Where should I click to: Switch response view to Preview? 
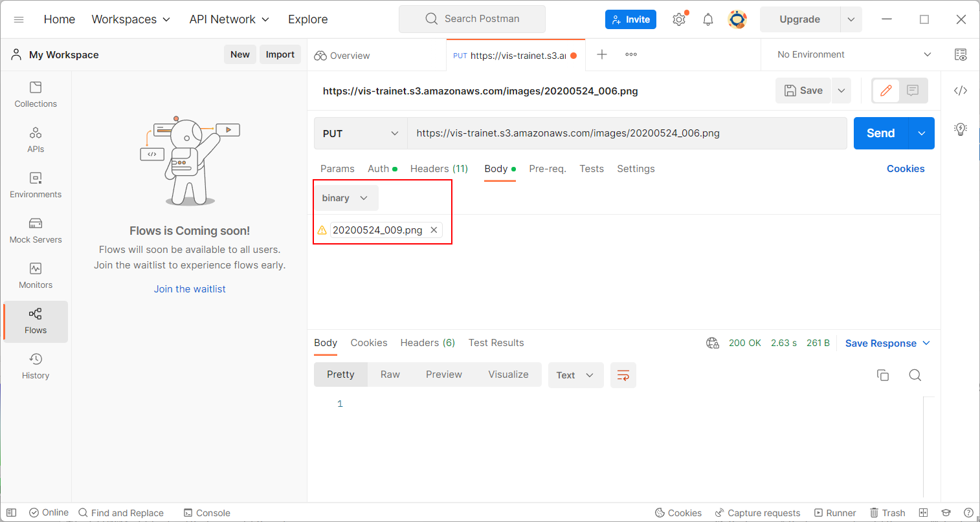tap(444, 375)
